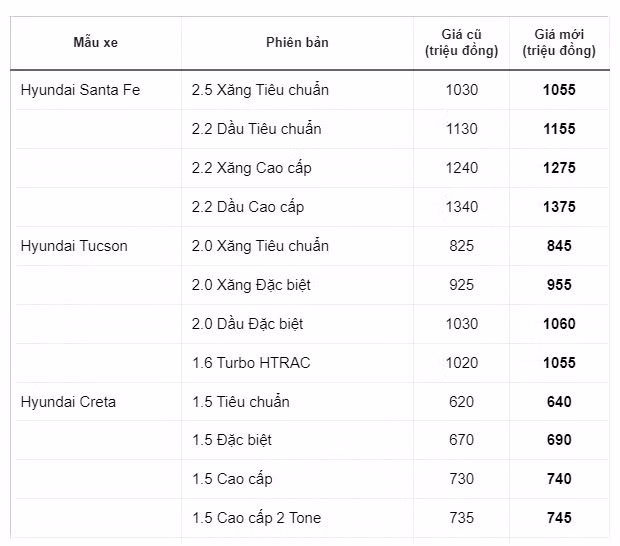Click new price 690 for 1.5 Đặc biệt
Image resolution: width=620 pixels, height=546 pixels.
[559, 440]
